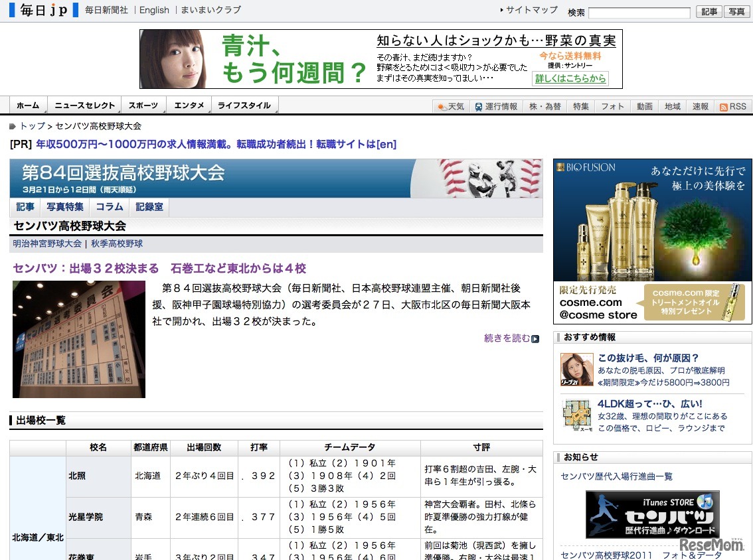Open 4LDK超って…ひ、広い! link
Screen dimensions: 753x560
[x=650, y=404]
